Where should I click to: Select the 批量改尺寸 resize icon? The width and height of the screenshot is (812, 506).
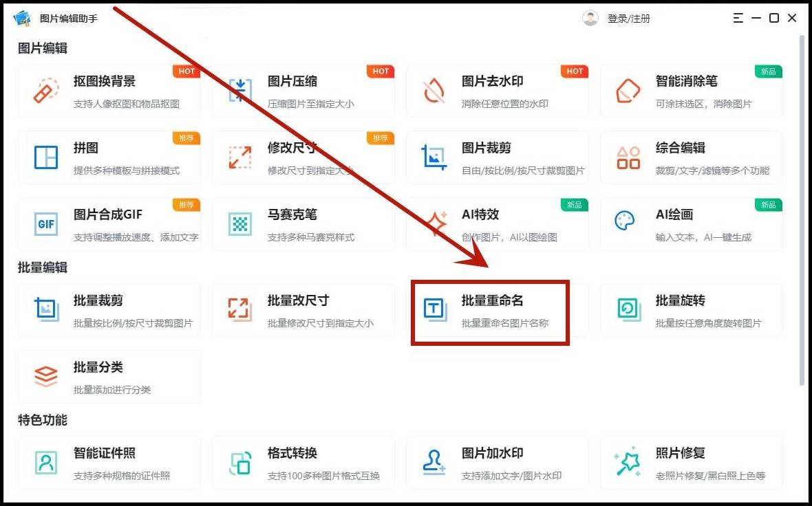(x=239, y=309)
